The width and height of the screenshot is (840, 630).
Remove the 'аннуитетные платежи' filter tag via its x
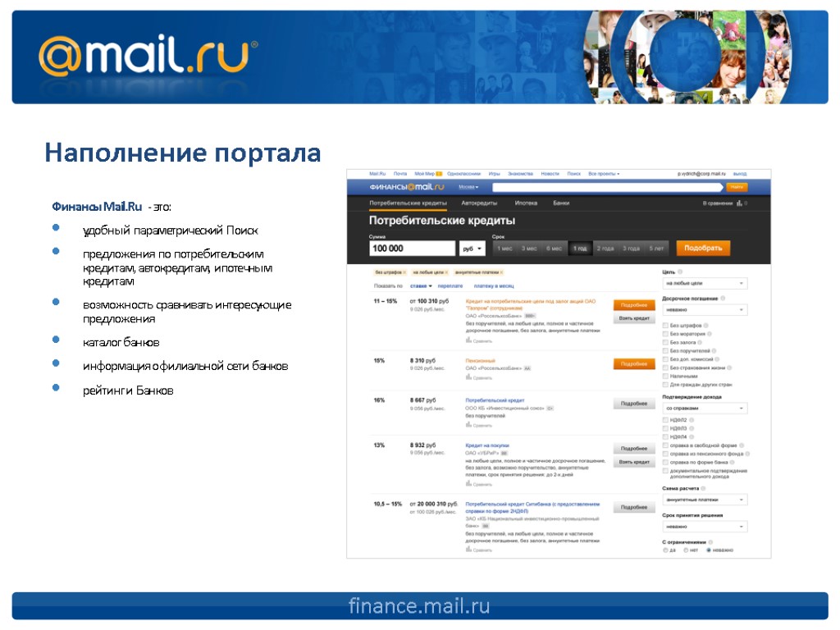(x=501, y=272)
